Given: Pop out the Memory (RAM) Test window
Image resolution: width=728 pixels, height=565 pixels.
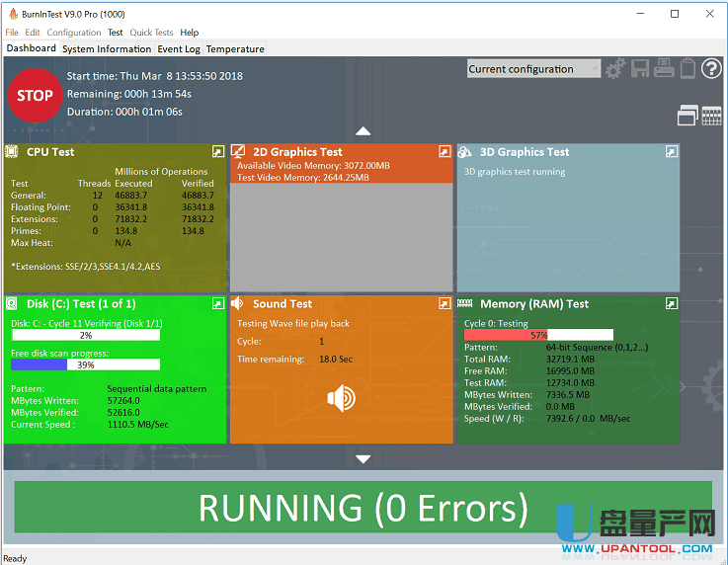Looking at the screenshot, I should [x=672, y=304].
